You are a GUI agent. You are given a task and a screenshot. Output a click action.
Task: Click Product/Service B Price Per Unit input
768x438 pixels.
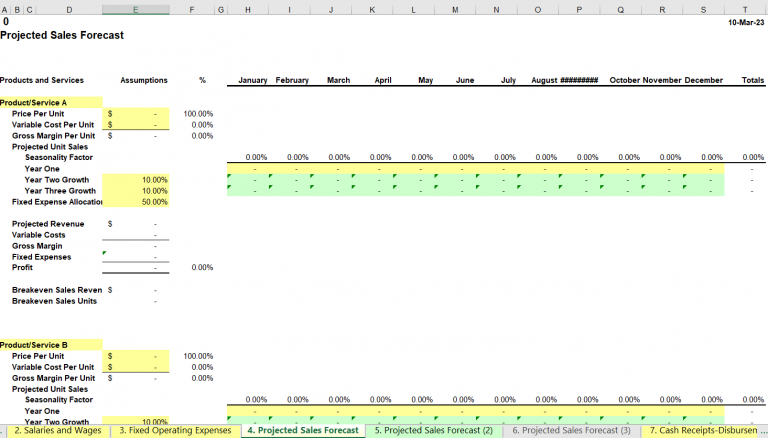[136, 356]
